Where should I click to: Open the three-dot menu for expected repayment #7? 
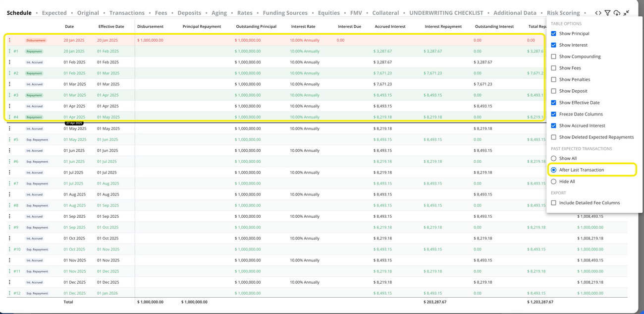click(x=9, y=183)
